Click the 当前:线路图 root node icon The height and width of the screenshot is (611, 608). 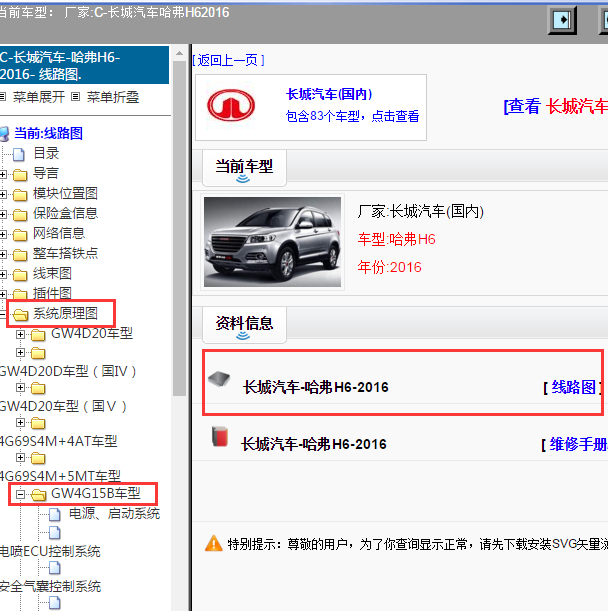tap(4, 134)
